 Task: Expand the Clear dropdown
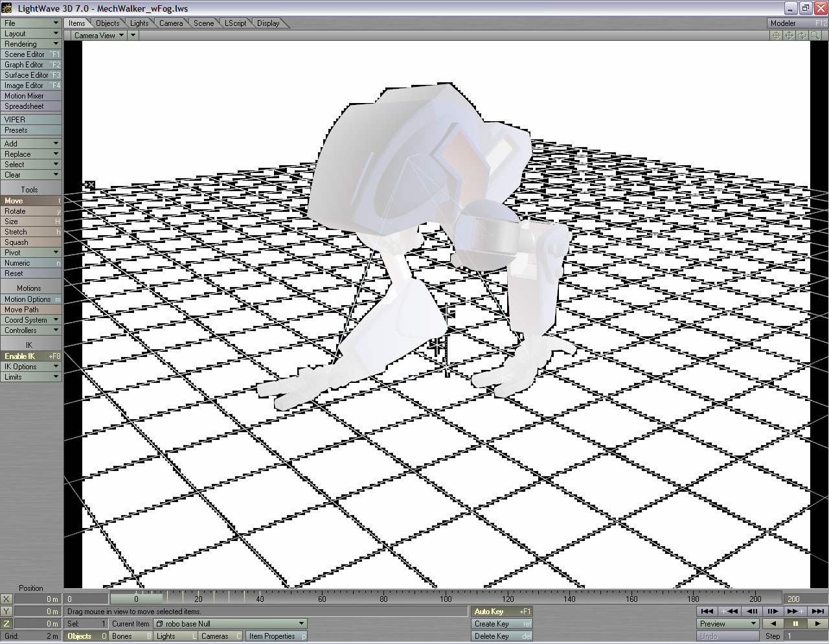click(x=31, y=175)
